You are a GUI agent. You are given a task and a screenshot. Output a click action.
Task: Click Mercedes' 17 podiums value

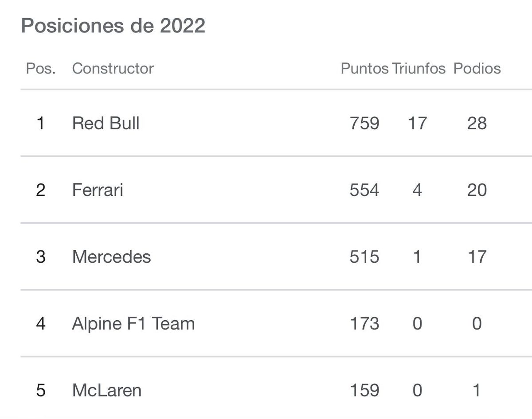[477, 257]
